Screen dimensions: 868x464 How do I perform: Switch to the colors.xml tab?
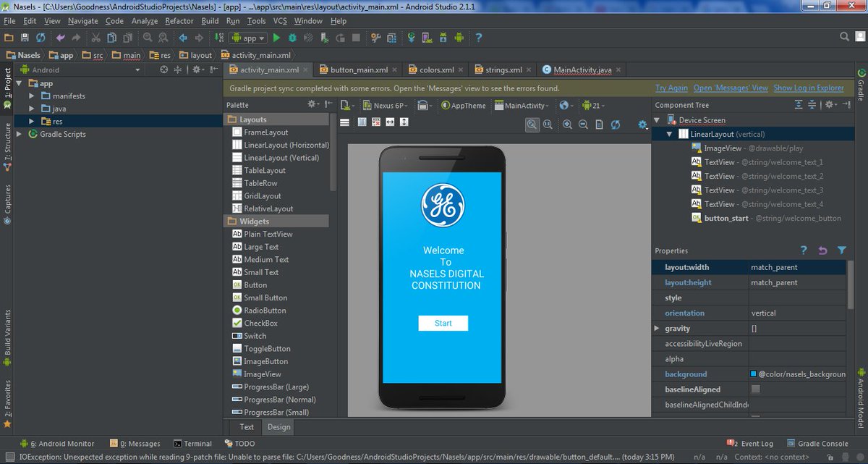[436, 70]
